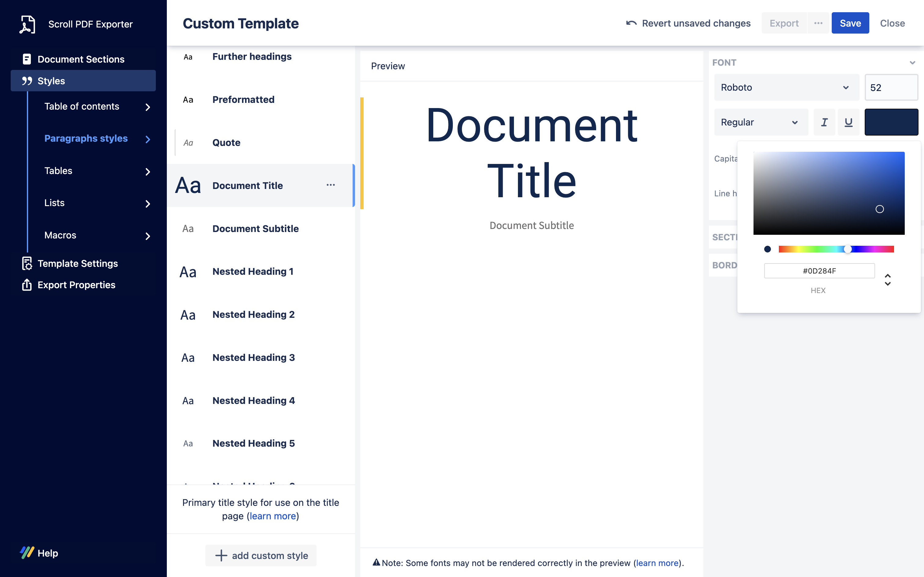Toggle italic font style

point(824,122)
